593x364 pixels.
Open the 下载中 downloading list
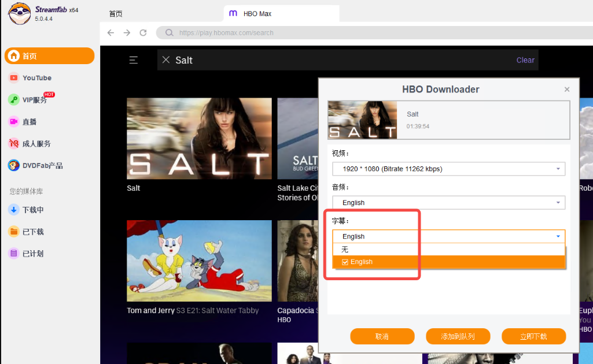[25, 210]
